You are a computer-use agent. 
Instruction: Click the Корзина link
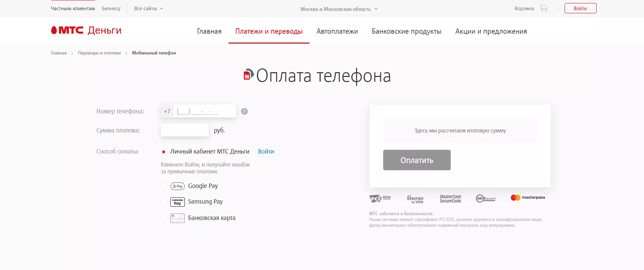click(x=524, y=9)
